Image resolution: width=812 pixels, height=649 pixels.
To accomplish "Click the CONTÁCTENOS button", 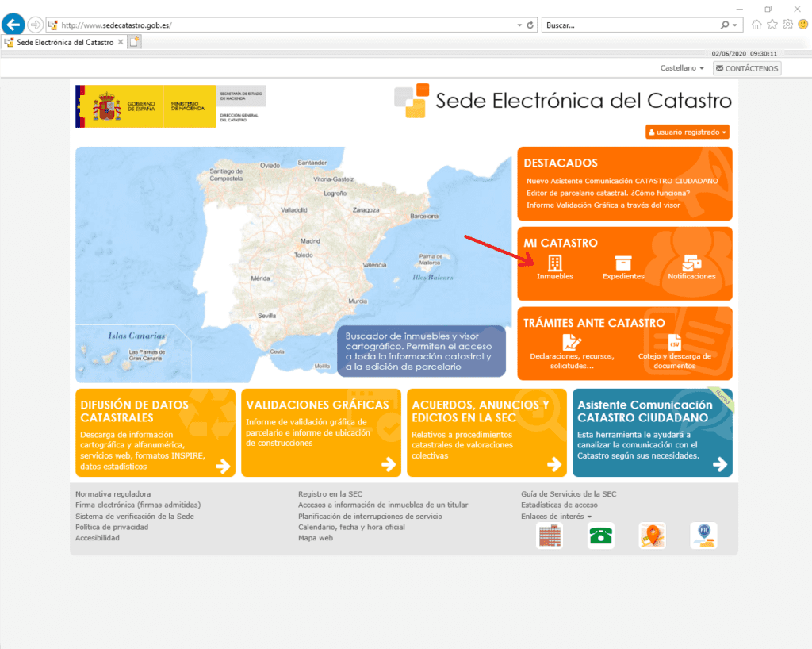I will tap(747, 68).
